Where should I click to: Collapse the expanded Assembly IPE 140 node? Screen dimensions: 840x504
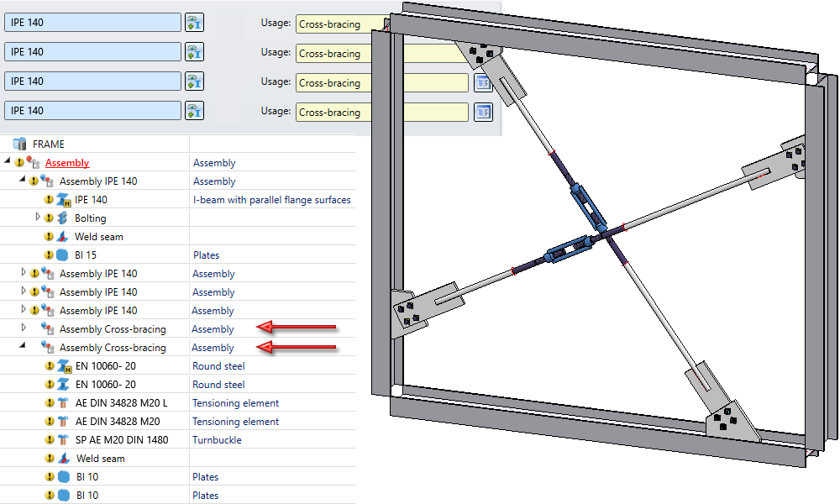[x=22, y=179]
